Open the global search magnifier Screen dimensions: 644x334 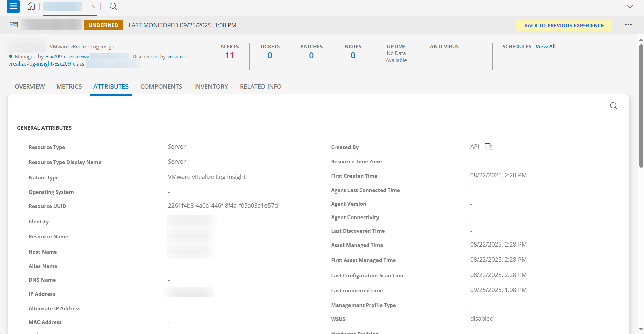(113, 6)
